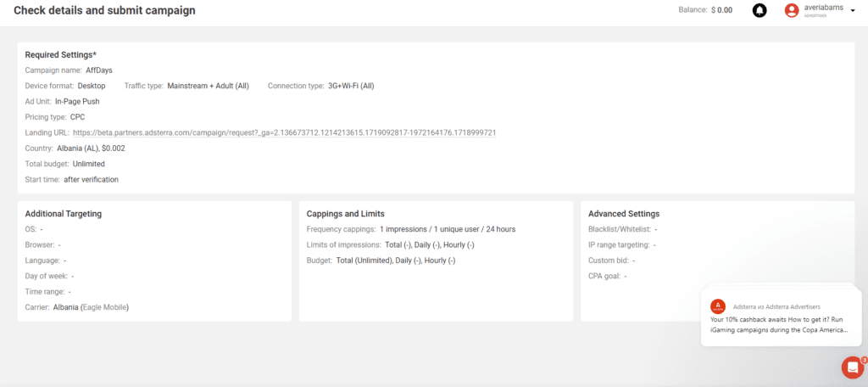
Task: Open the Landing URL link
Action: [x=284, y=132]
